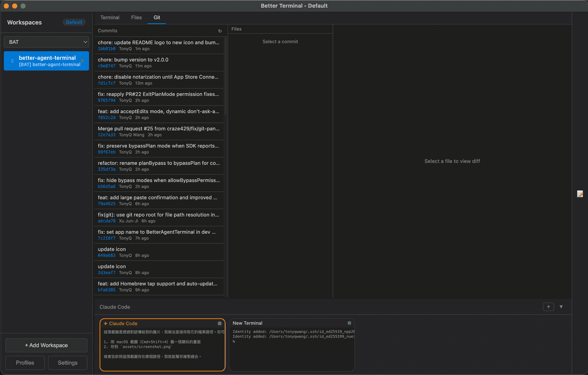Open the terminal filter triangle dropdown
The width and height of the screenshot is (588, 375).
(x=561, y=306)
